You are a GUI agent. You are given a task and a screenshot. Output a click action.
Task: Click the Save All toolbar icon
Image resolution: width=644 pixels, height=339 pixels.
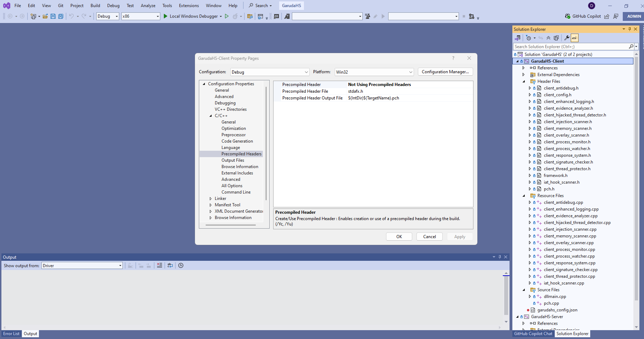point(61,16)
